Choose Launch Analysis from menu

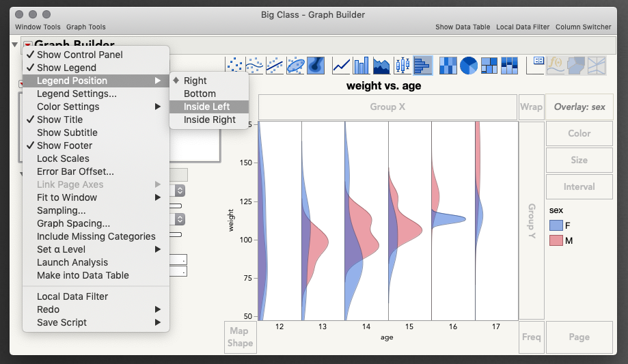pyautogui.click(x=96, y=262)
